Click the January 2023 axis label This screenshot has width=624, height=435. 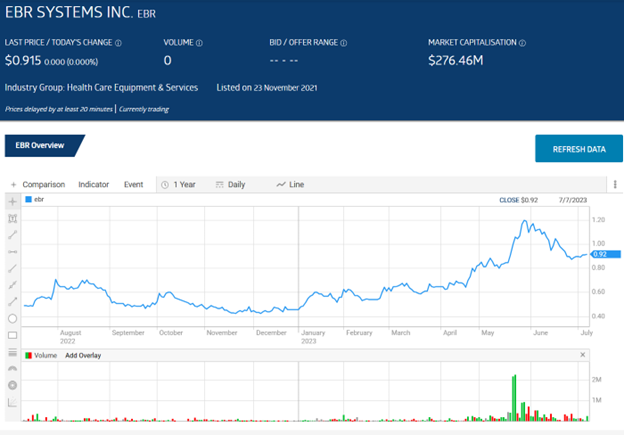point(313,337)
